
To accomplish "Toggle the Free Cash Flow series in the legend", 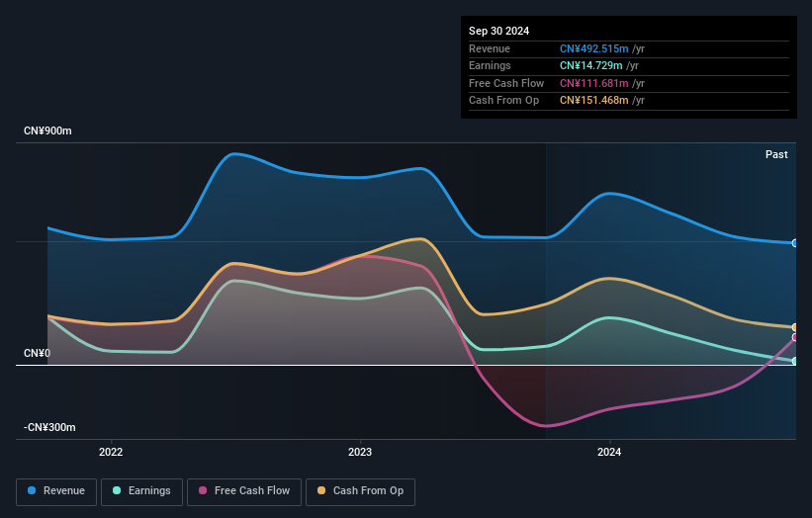I will tap(244, 491).
